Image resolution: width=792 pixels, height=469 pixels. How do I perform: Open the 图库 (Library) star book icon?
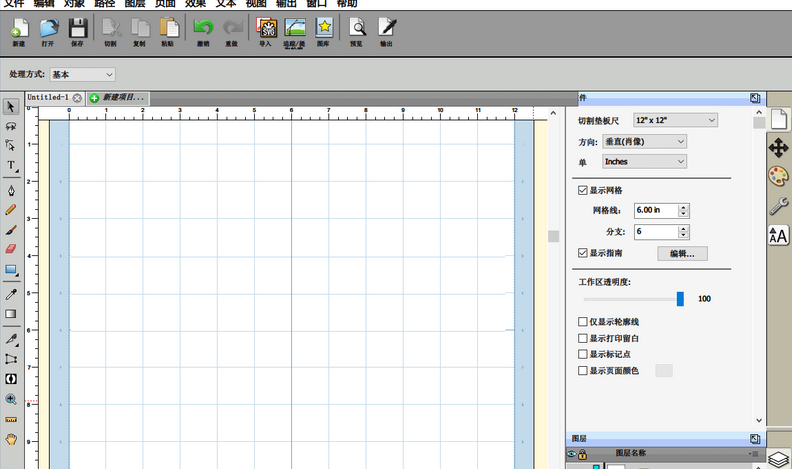pos(324,28)
